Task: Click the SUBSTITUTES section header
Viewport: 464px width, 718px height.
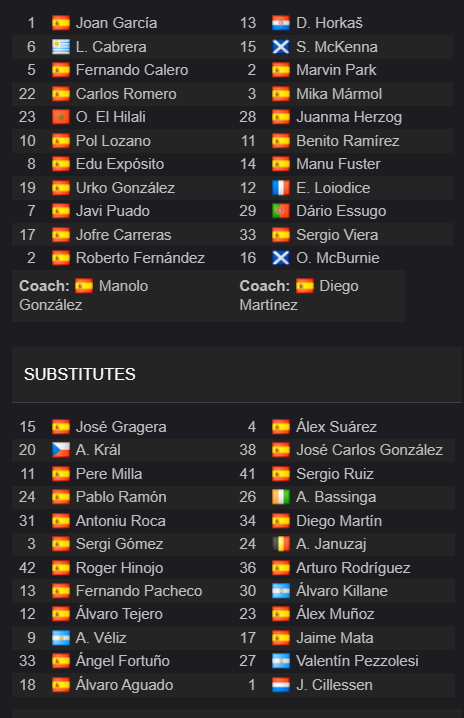Action: (80, 374)
